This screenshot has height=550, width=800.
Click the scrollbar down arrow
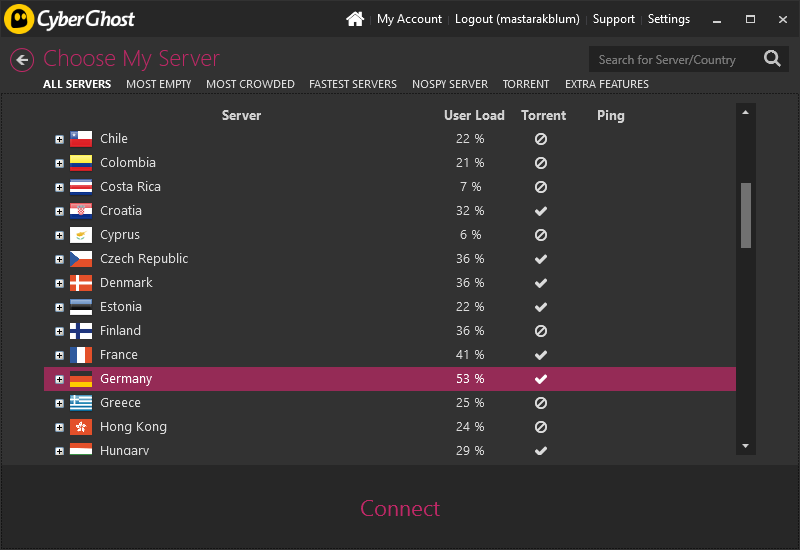745,446
